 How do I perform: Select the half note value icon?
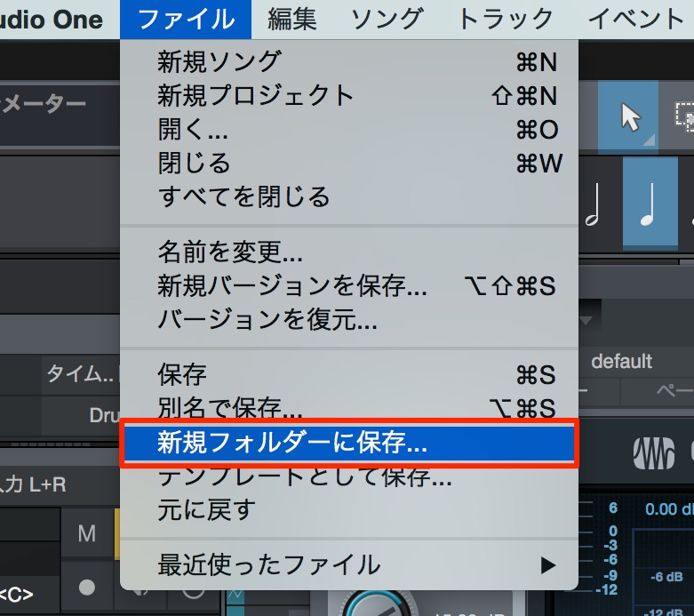593,204
